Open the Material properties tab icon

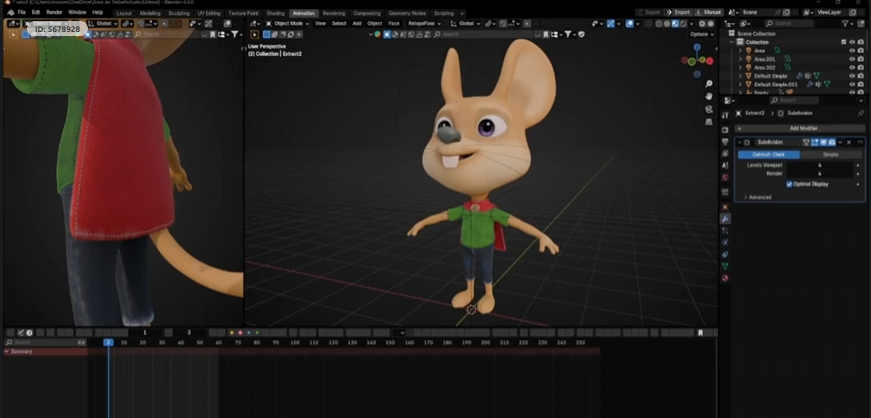point(725,278)
